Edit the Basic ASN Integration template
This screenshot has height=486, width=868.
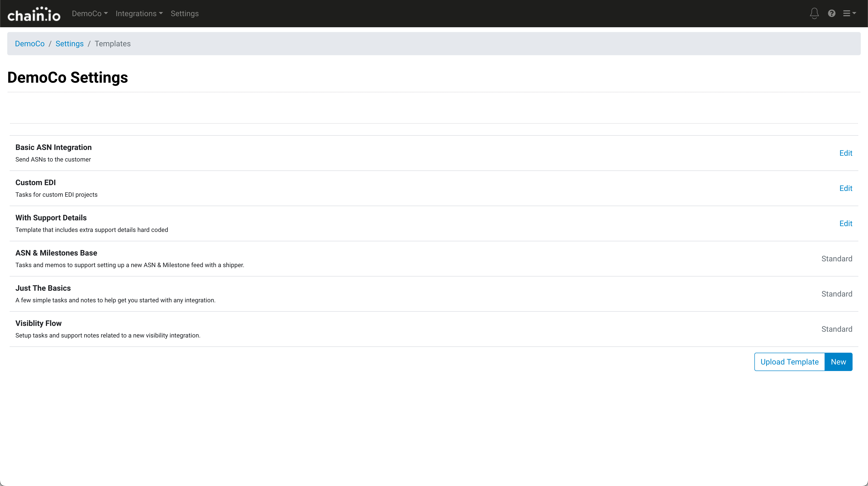coord(845,153)
